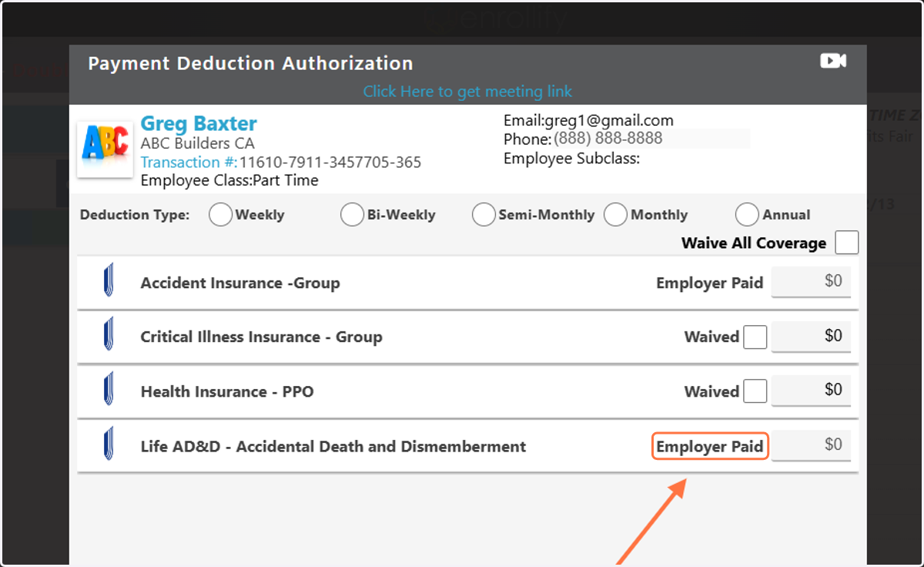The width and height of the screenshot is (924, 567).
Task: Click Employer Paid label on Life AD&D row
Action: click(710, 447)
